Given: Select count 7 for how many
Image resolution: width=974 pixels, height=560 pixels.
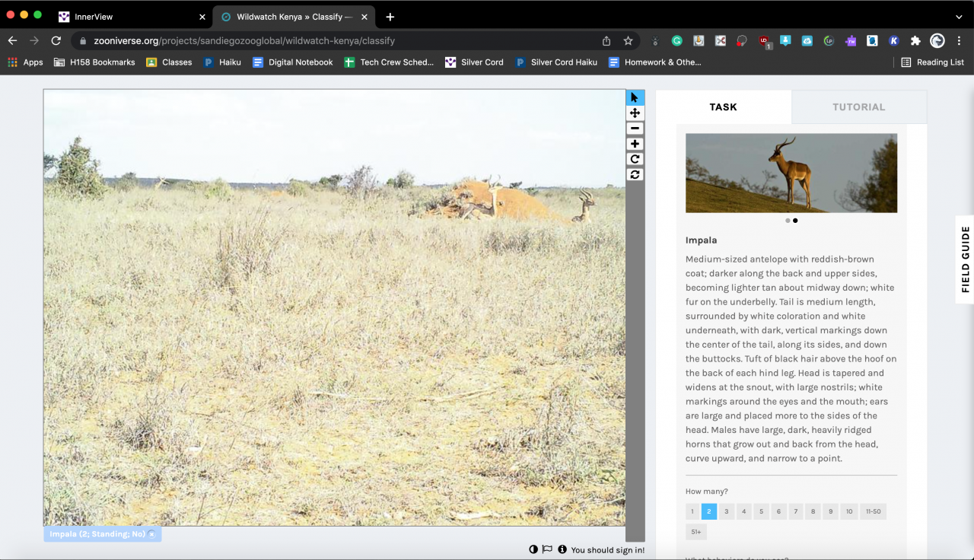Looking at the screenshot, I should tap(796, 511).
